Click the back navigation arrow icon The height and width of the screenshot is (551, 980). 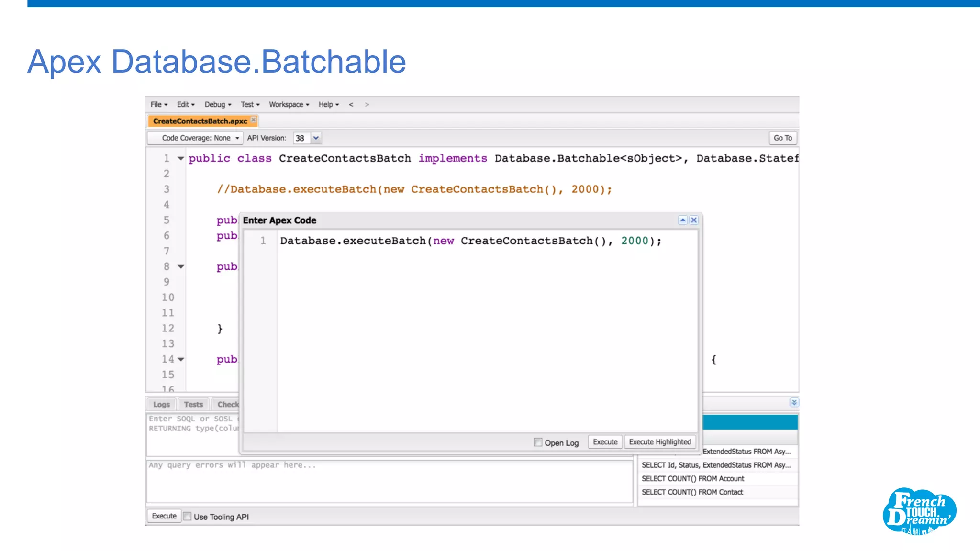coord(351,104)
